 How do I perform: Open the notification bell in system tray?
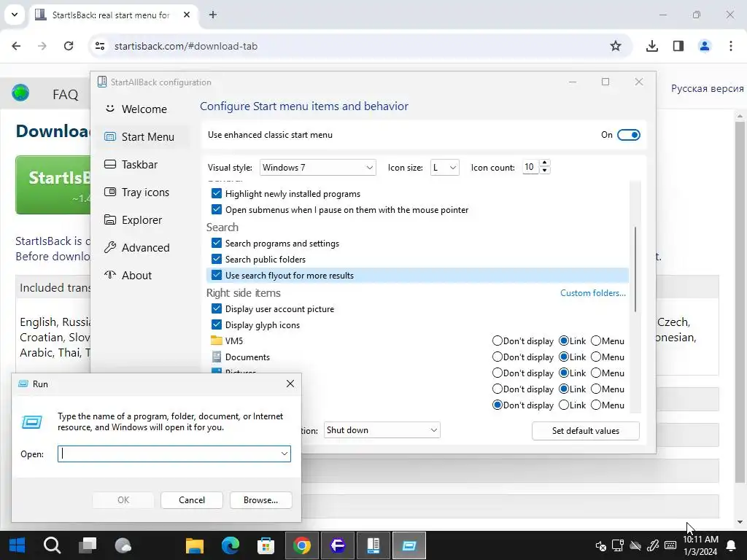click(731, 545)
